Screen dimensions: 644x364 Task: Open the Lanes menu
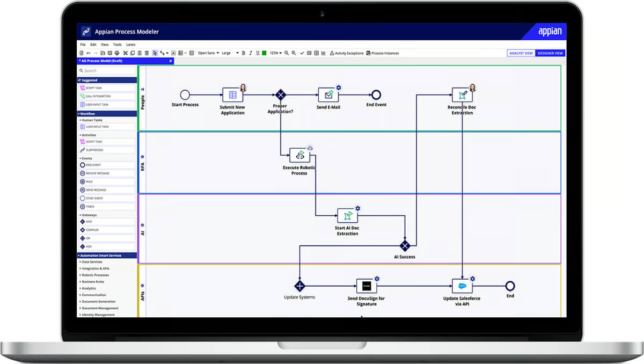coord(131,45)
